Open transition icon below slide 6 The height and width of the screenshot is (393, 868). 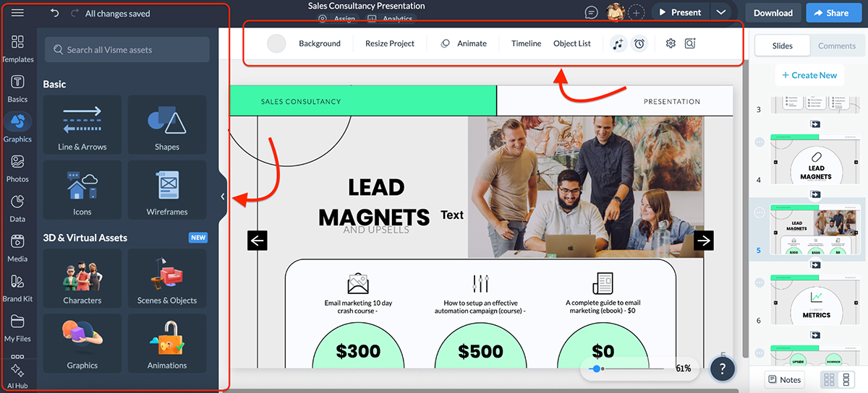tap(815, 334)
